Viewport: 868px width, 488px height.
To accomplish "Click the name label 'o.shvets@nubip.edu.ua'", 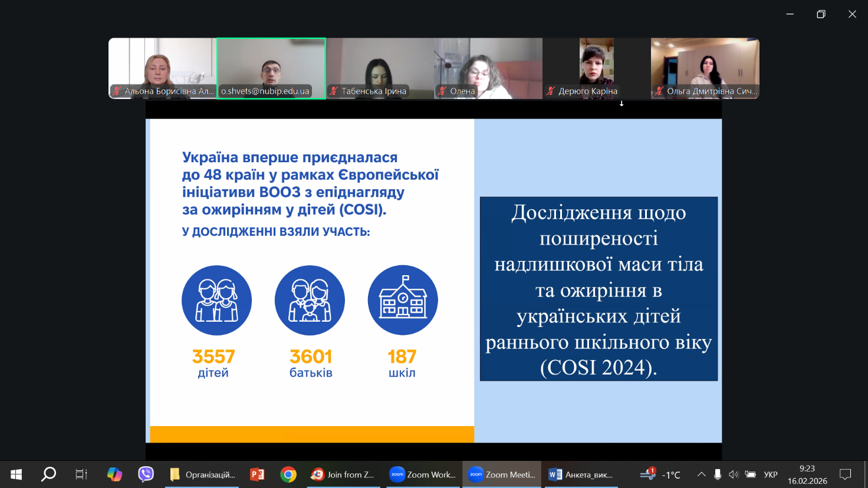I will (x=265, y=91).
